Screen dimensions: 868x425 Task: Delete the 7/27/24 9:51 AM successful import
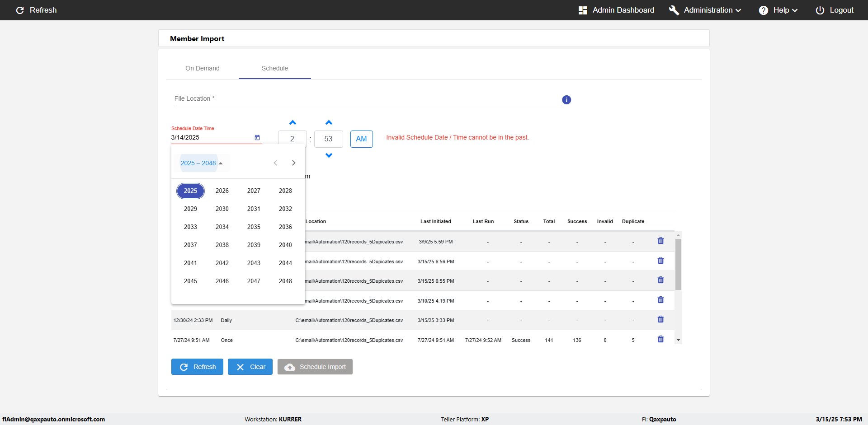[660, 339]
